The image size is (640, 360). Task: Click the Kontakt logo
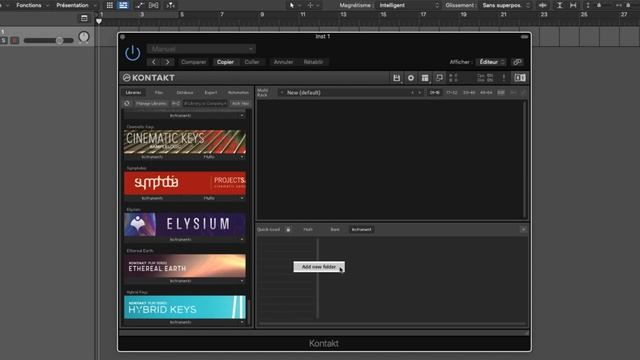click(x=149, y=78)
